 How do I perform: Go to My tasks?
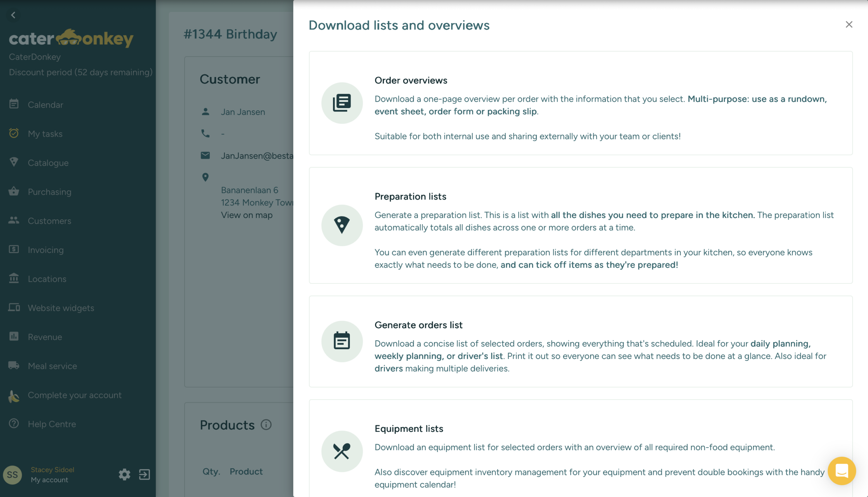pos(45,134)
